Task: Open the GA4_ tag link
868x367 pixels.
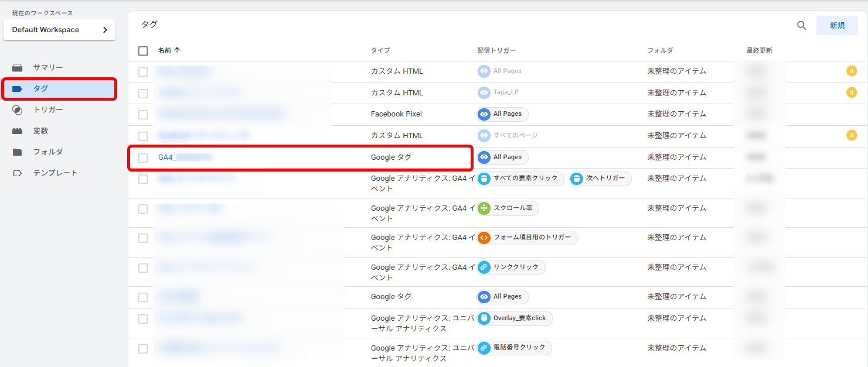Action: tap(185, 157)
